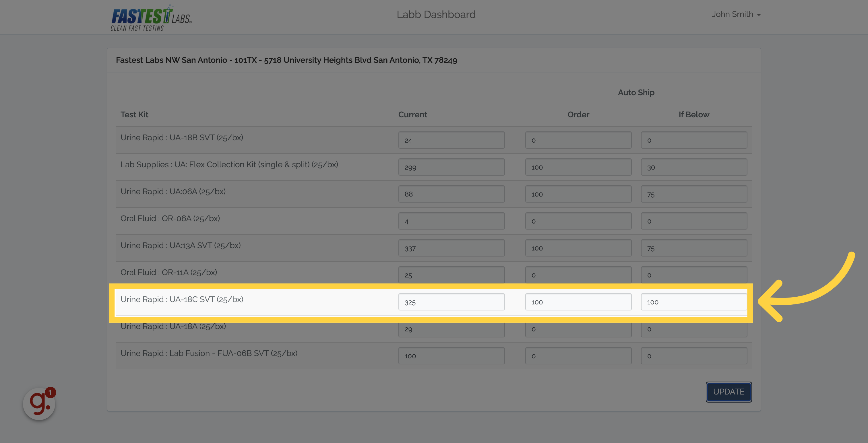Click Current field for UA-18A
Image resolution: width=868 pixels, height=443 pixels.
tap(451, 330)
